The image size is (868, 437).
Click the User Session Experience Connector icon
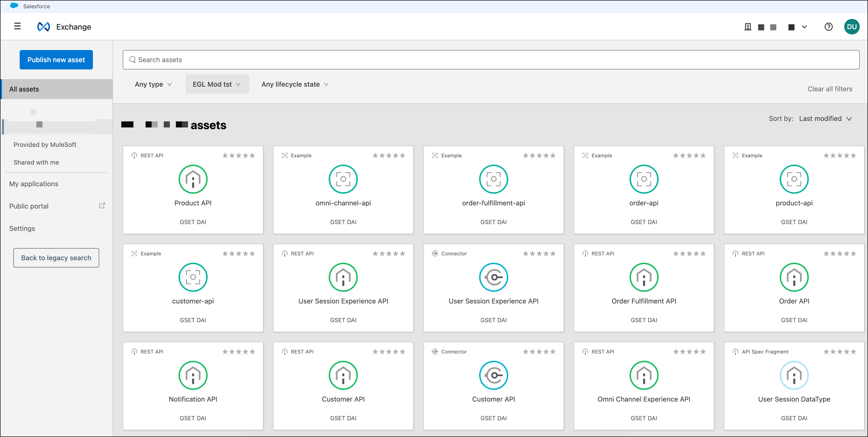pos(493,277)
